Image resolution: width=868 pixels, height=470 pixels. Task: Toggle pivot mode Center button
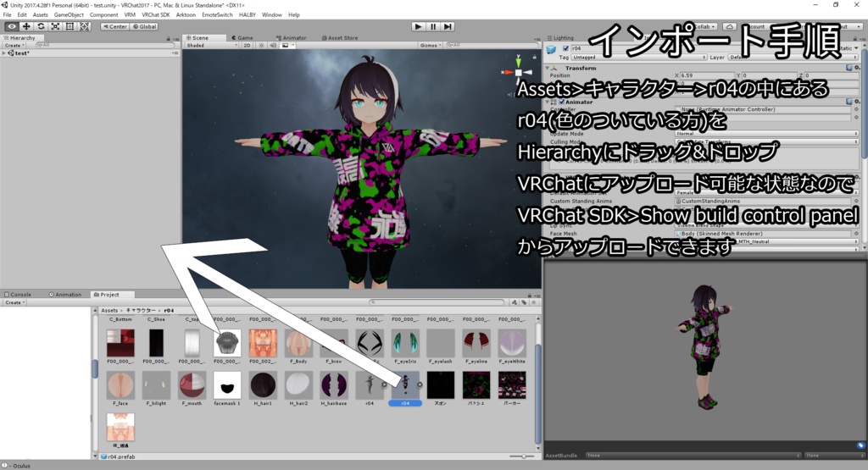(x=115, y=26)
